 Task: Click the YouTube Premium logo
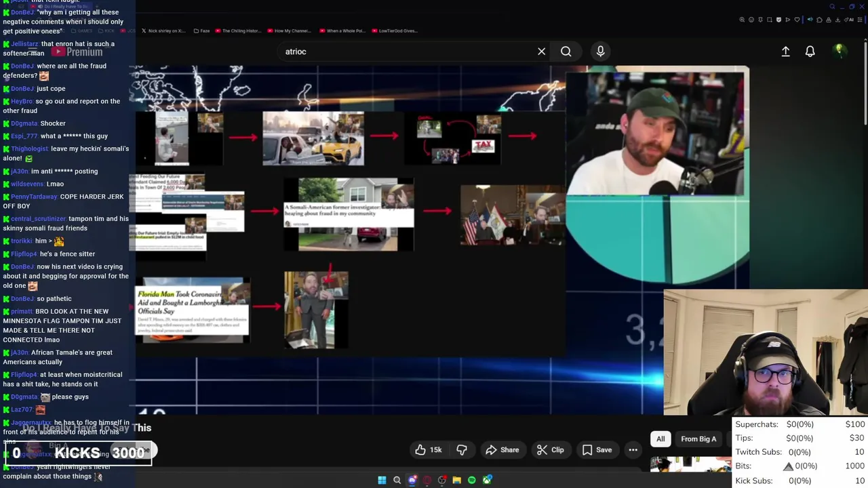click(x=77, y=52)
